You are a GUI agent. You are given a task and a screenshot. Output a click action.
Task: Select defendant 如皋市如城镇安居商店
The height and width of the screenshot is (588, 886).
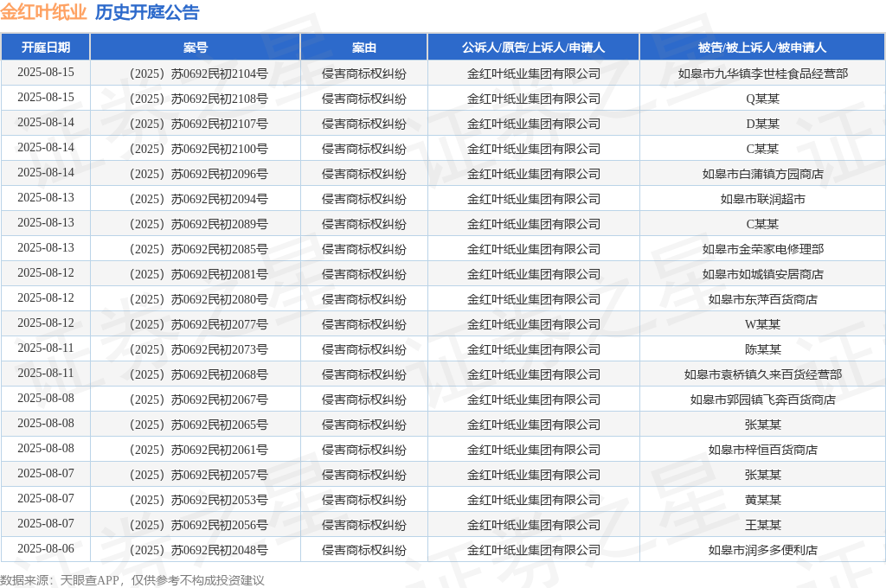(763, 274)
